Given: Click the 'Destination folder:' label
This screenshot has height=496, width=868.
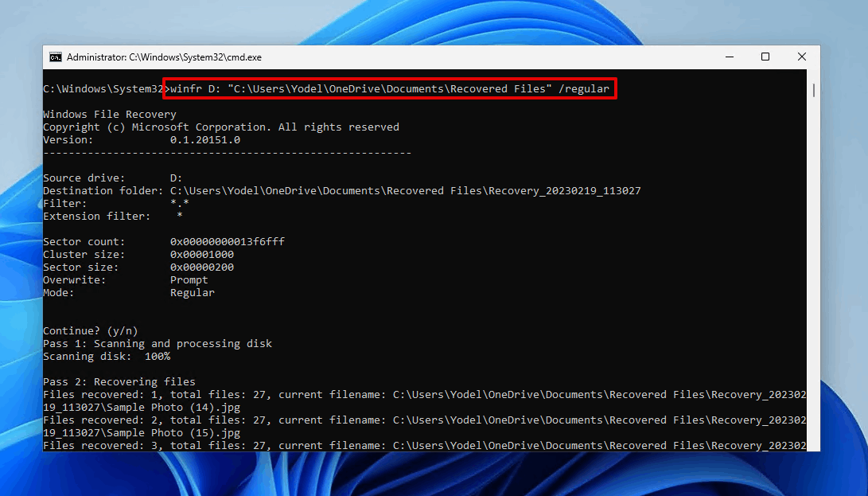Looking at the screenshot, I should [x=103, y=190].
